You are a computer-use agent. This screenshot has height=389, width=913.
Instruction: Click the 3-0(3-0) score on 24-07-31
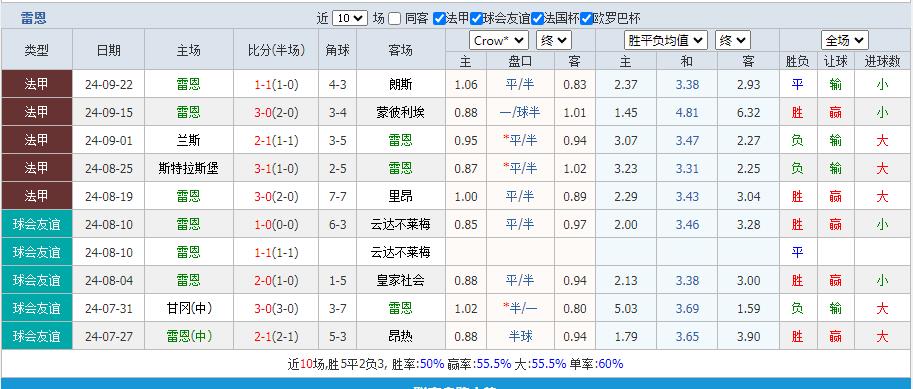(276, 308)
